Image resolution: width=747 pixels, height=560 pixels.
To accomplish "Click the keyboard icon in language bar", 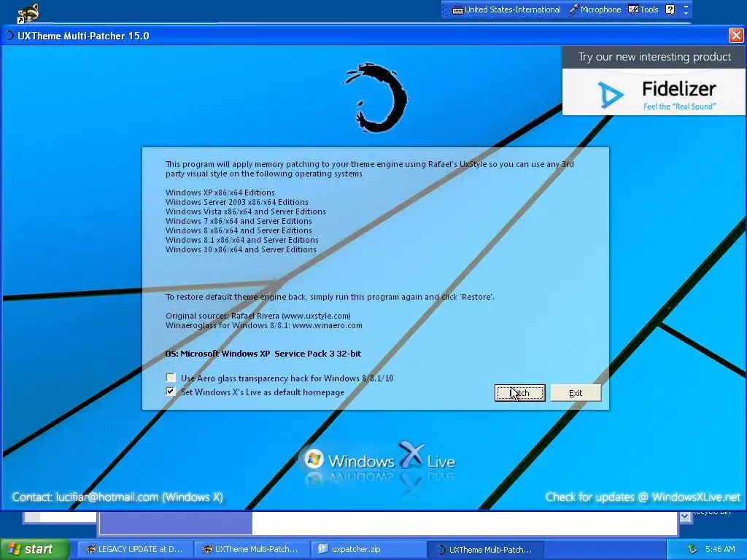I will pyautogui.click(x=457, y=10).
